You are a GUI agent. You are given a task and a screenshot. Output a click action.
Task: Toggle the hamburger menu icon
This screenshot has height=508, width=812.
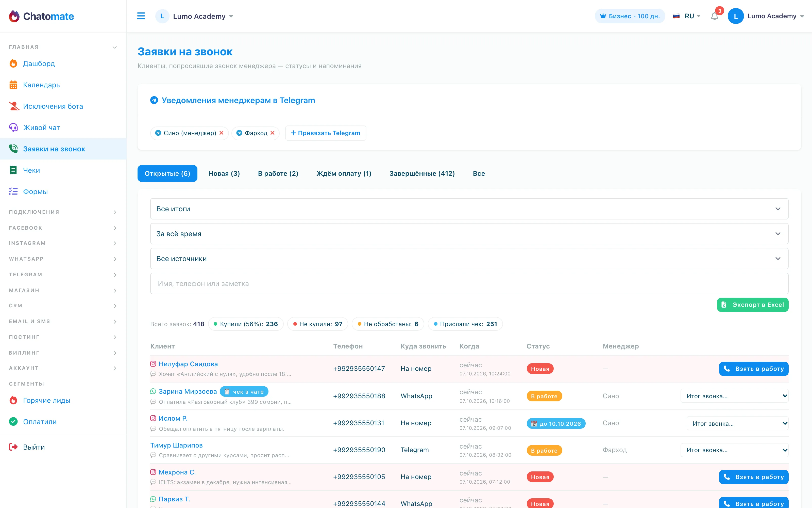[x=141, y=16]
